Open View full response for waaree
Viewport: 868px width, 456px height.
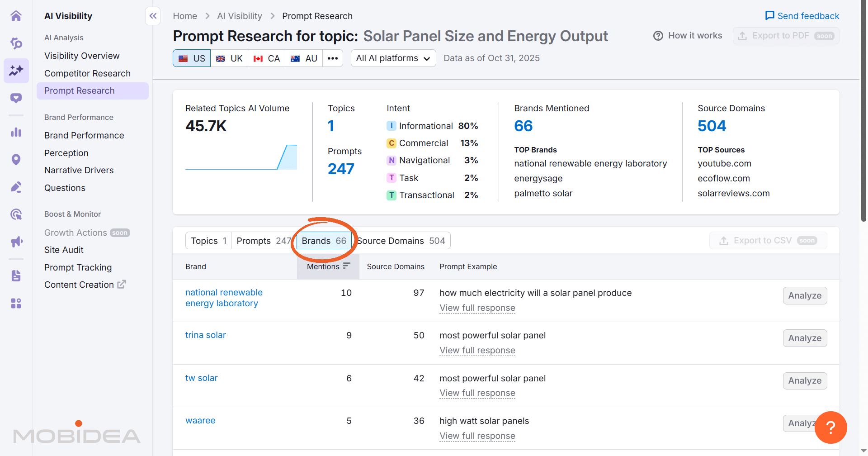click(477, 436)
